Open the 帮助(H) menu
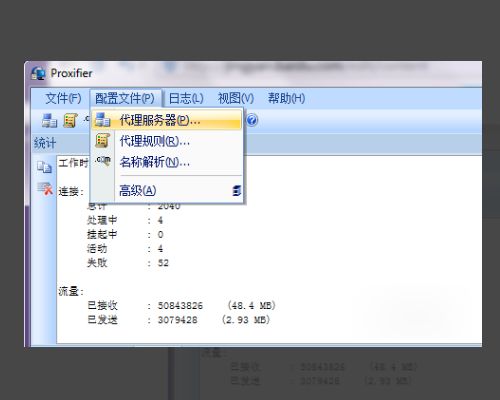Image resolution: width=500 pixels, height=400 pixels. point(287,98)
